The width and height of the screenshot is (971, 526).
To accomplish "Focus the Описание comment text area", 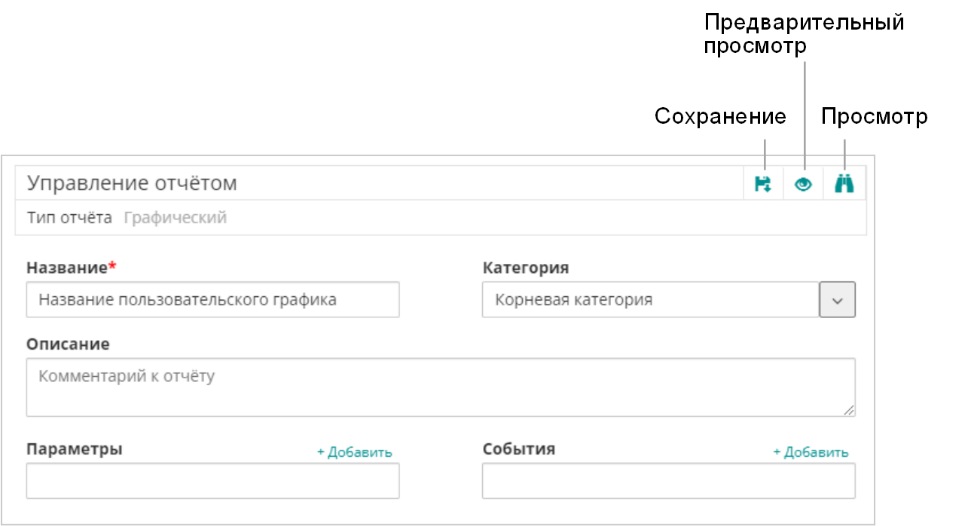I will click(x=440, y=387).
